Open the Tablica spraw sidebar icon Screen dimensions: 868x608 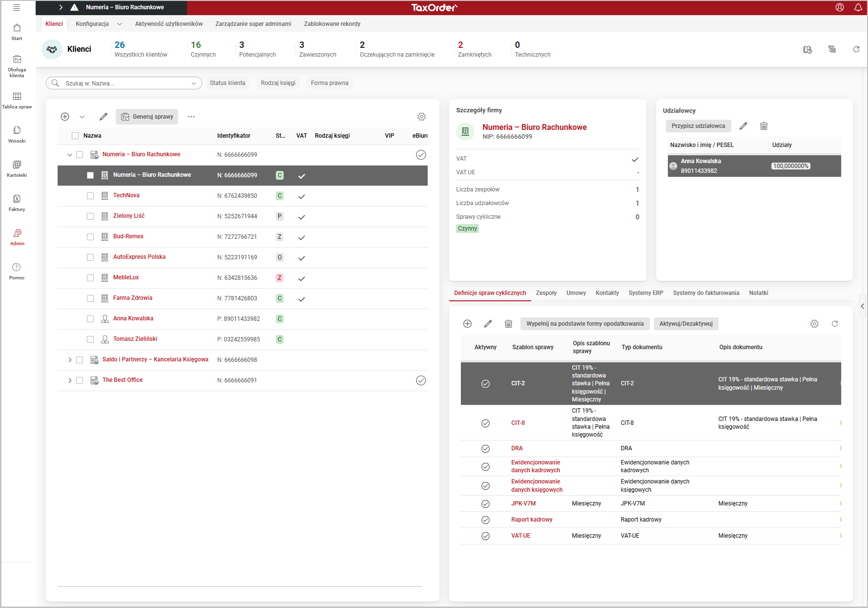17,97
